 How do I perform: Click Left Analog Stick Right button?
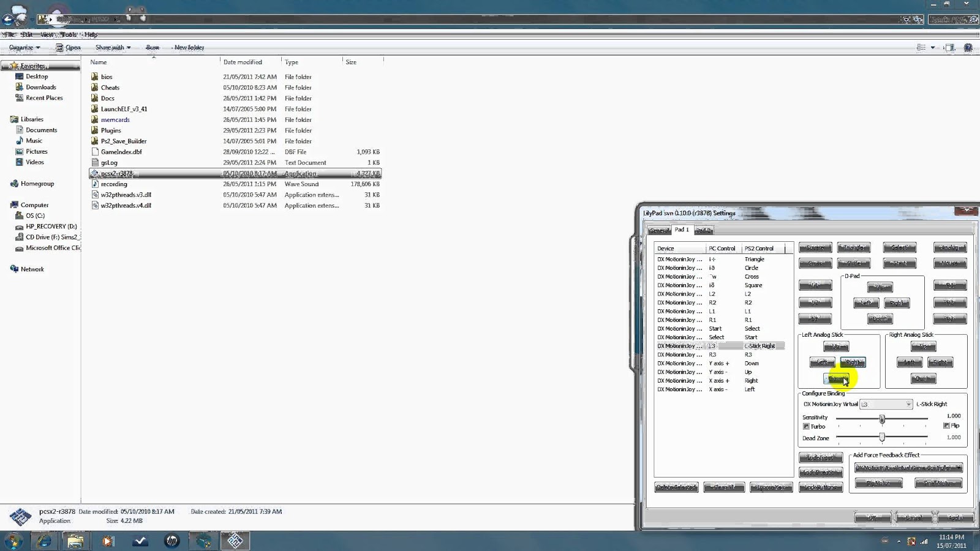pyautogui.click(x=853, y=362)
